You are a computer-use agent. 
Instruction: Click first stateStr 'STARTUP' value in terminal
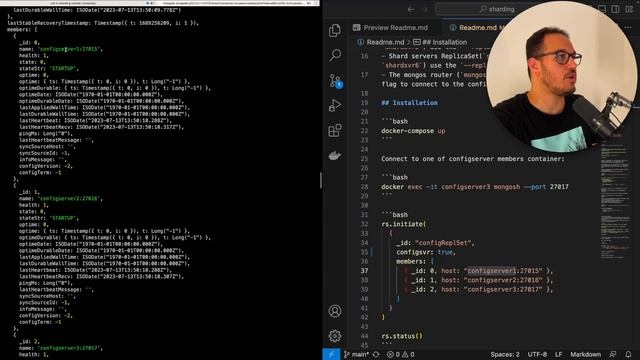63,69
